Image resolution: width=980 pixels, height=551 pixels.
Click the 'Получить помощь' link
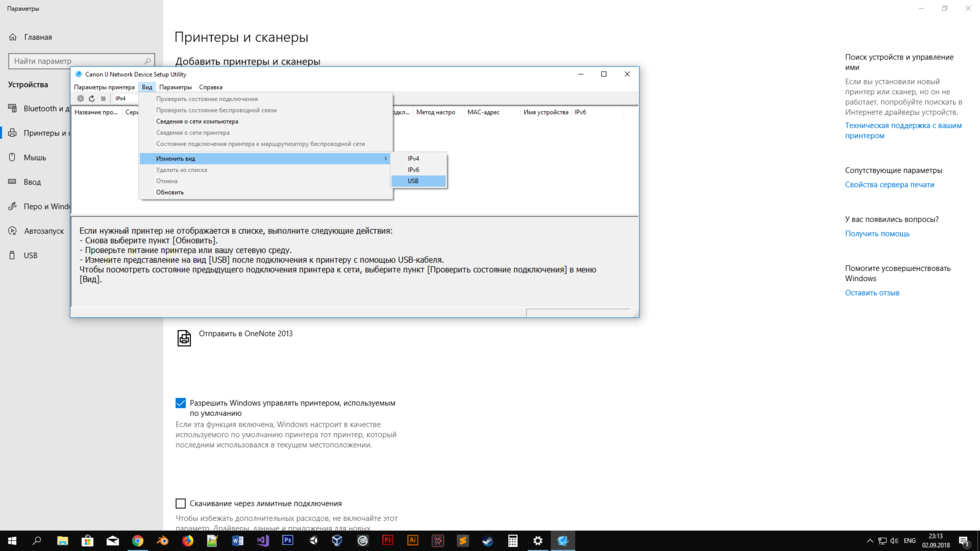[877, 234]
